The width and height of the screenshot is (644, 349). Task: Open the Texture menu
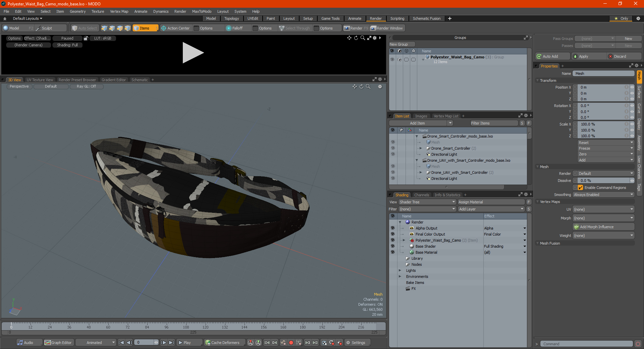(98, 11)
